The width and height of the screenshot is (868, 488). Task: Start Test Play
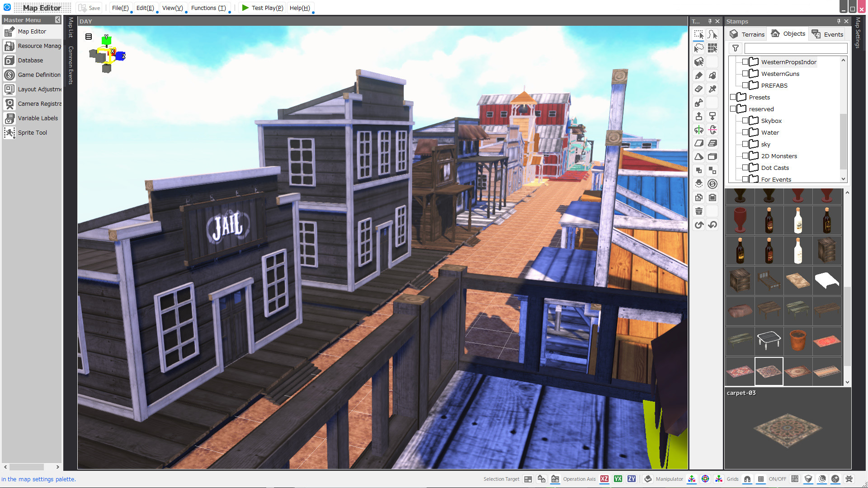pos(262,8)
